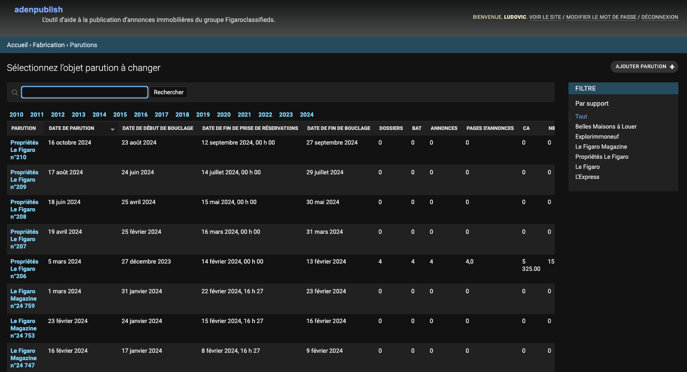Click the 5 325.00 CA value

(x=531, y=265)
